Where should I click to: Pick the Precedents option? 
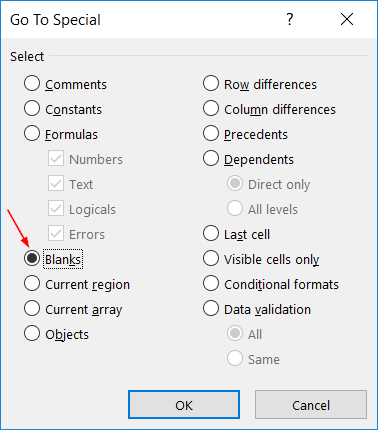pos(211,134)
